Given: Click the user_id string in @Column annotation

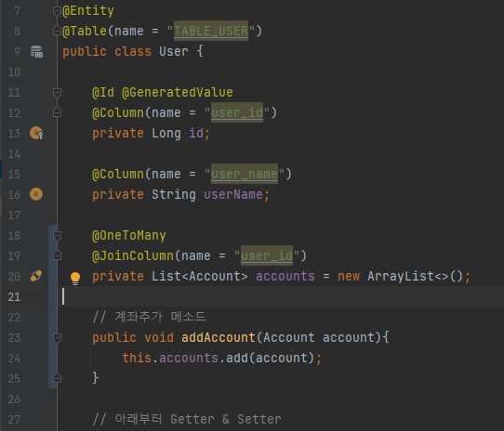Looking at the screenshot, I should 237,112.
